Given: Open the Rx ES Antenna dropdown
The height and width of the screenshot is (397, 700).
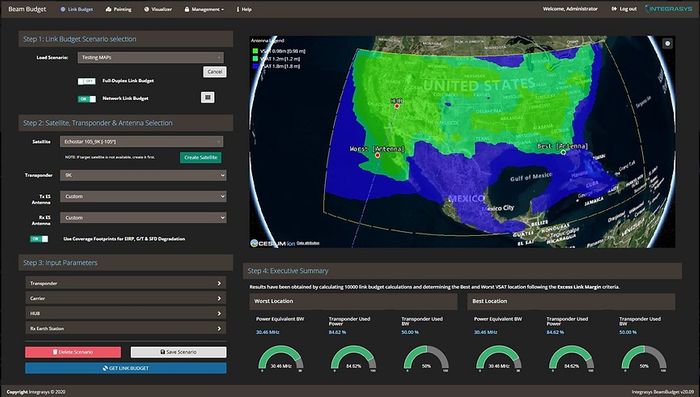Looking at the screenshot, I should coord(143,218).
